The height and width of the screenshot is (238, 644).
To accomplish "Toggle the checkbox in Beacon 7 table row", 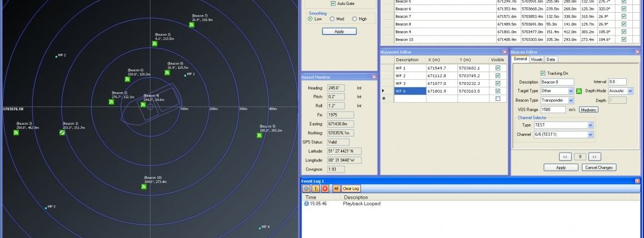I will click(624, 17).
